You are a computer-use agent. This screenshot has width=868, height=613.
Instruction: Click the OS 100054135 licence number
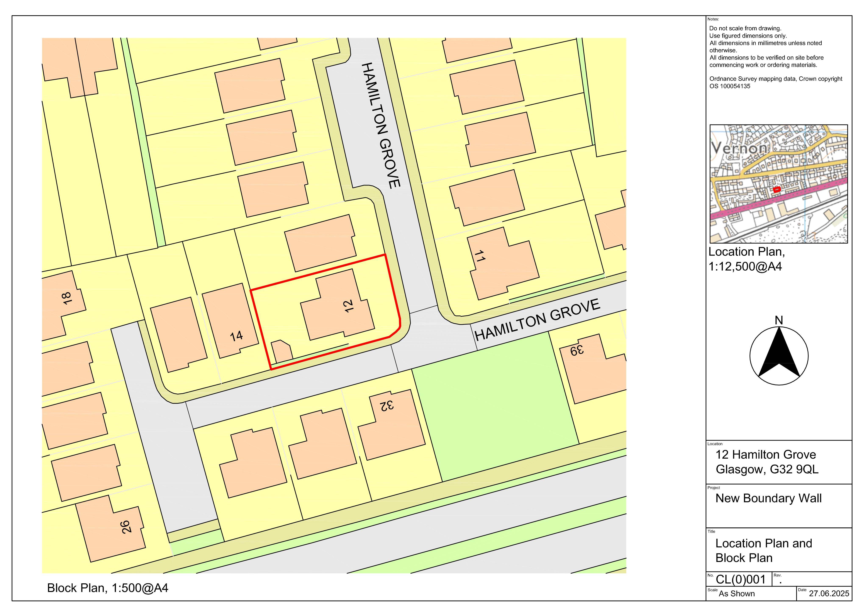click(x=730, y=86)
